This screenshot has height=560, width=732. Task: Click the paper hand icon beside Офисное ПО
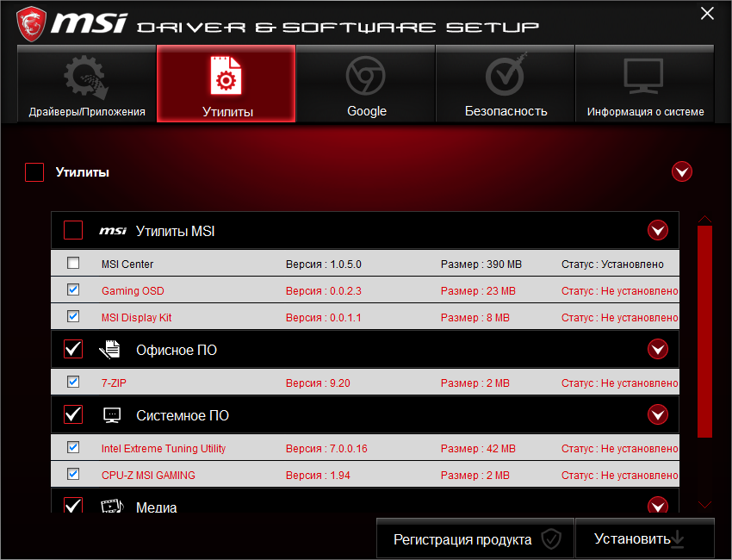point(110,350)
